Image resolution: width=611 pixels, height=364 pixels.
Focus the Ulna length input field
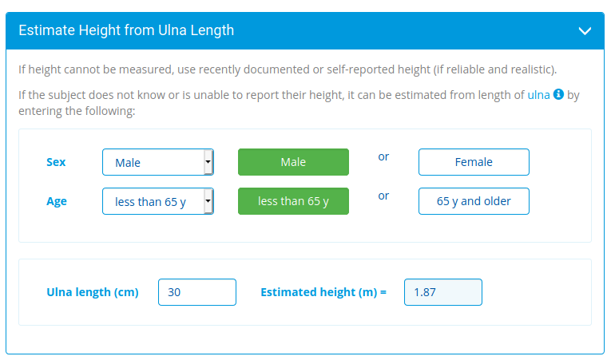[197, 292]
